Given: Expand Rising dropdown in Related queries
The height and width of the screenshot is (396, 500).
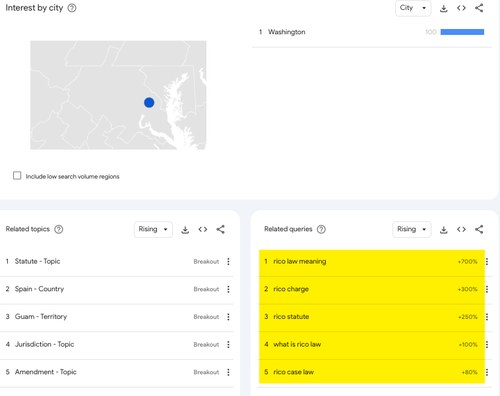Looking at the screenshot, I should click(412, 229).
